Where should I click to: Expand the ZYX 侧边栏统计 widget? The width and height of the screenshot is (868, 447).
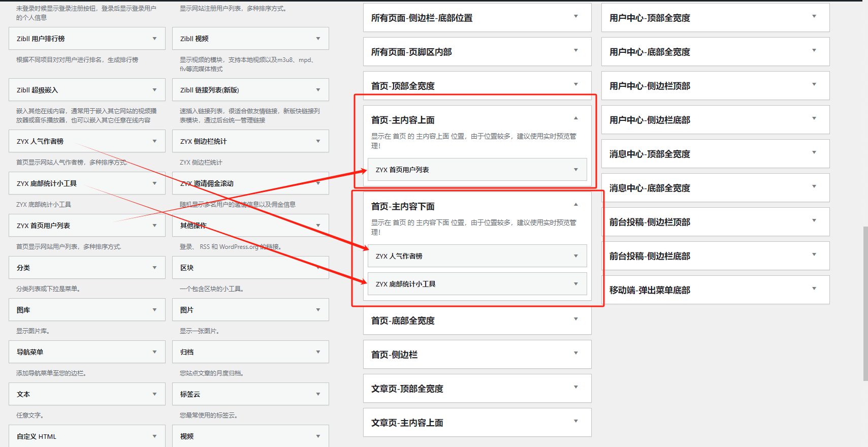[x=318, y=141]
